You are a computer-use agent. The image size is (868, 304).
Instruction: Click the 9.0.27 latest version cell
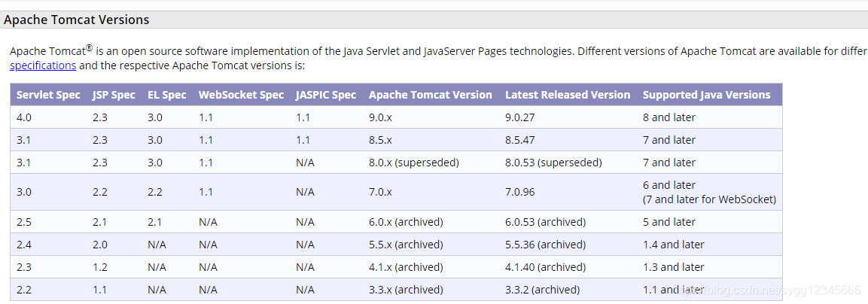519,117
